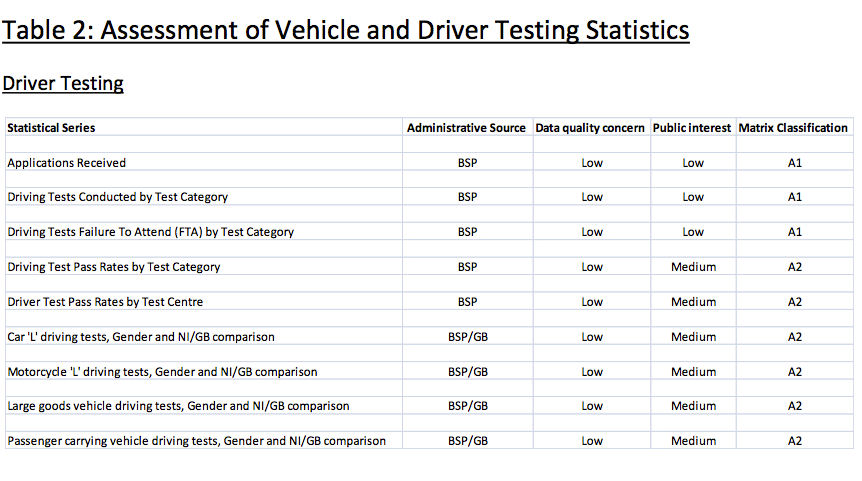Select the Administrative Source column header
Image resolution: width=862 pixels, height=481 pixels.
[x=466, y=128]
